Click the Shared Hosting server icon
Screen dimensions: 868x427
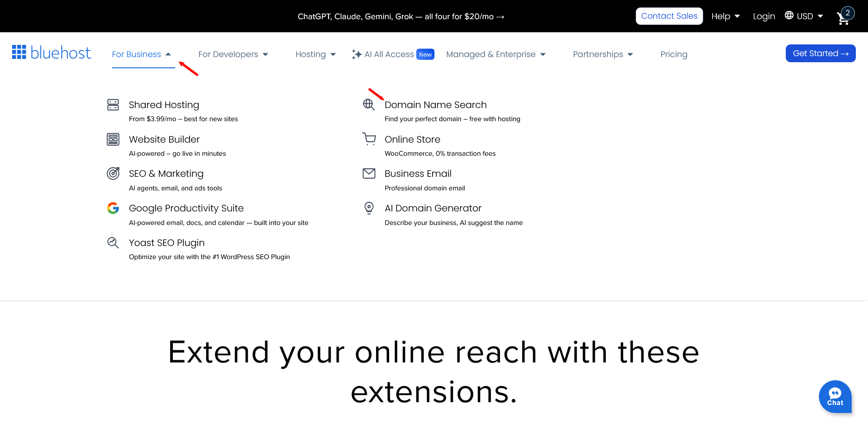click(x=113, y=105)
